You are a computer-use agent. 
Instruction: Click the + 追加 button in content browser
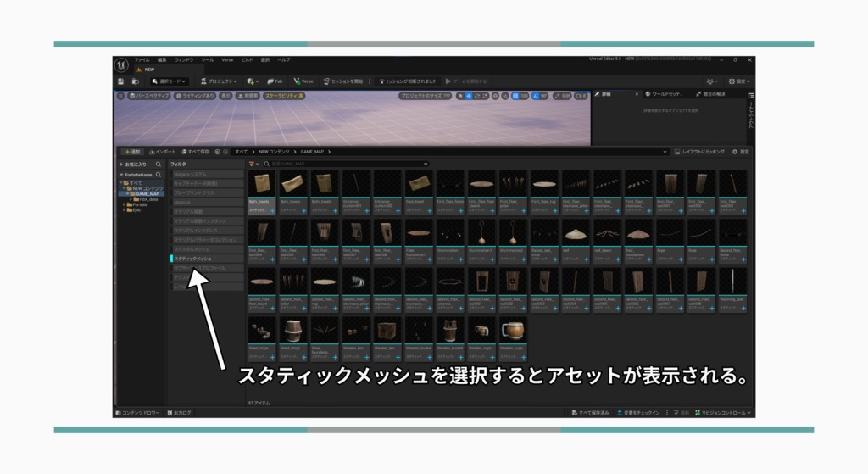pyautogui.click(x=133, y=152)
